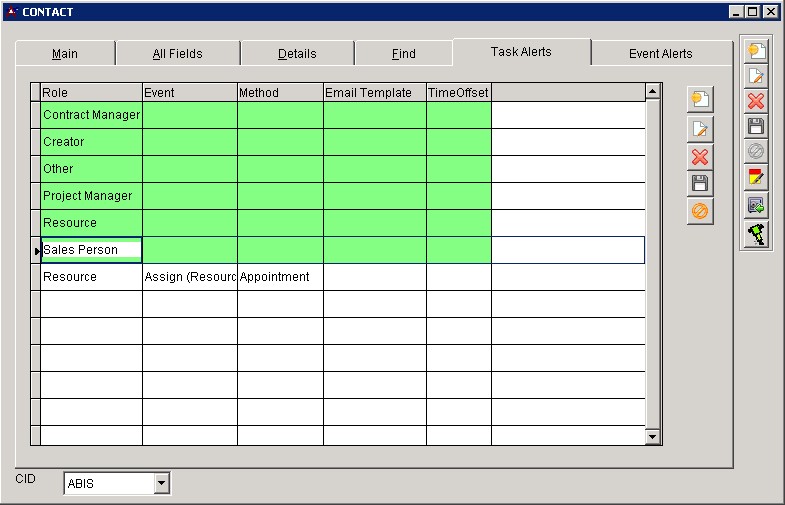
Task: Switch to the Main tab
Action: [65, 54]
